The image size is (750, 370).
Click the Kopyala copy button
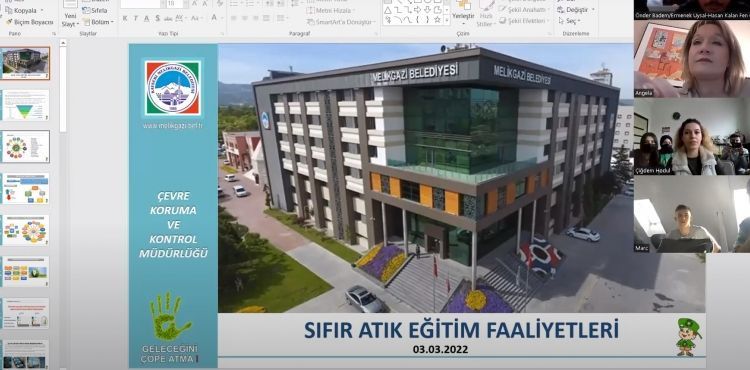[x=22, y=10]
